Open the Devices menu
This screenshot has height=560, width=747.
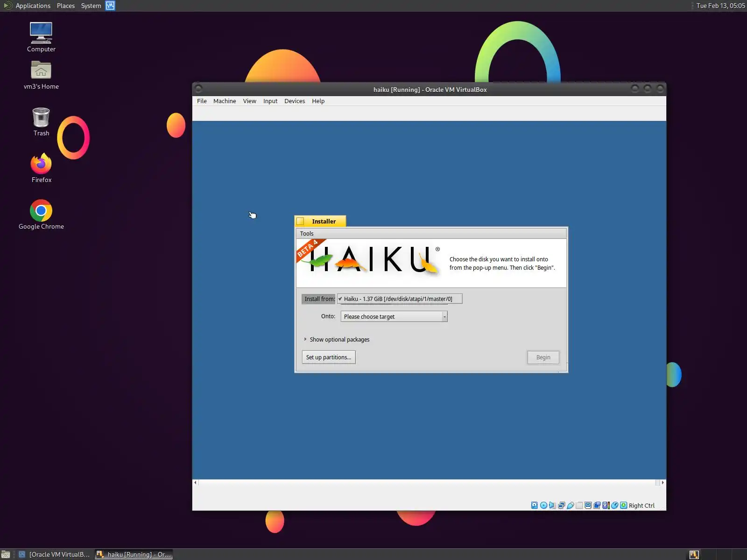pos(295,101)
